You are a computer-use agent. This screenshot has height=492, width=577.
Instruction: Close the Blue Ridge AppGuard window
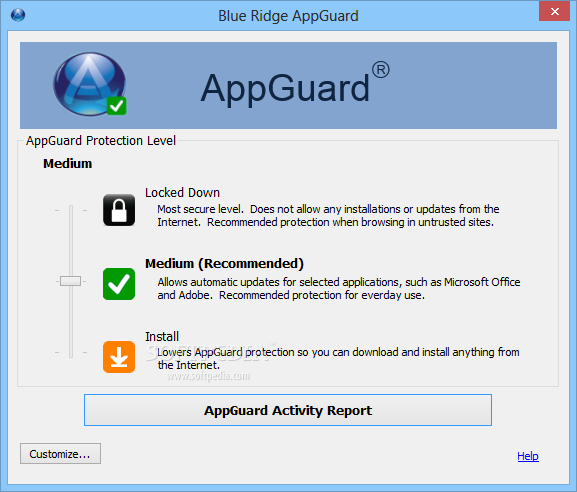555,11
